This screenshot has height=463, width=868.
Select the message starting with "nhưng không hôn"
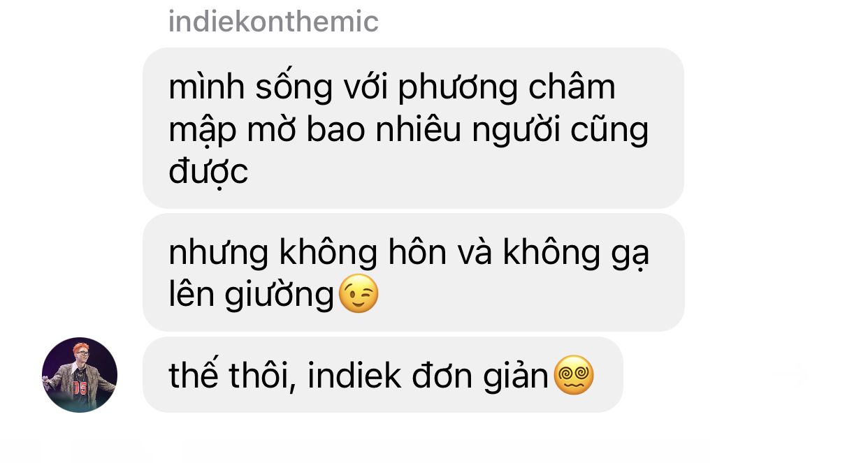coord(413,272)
